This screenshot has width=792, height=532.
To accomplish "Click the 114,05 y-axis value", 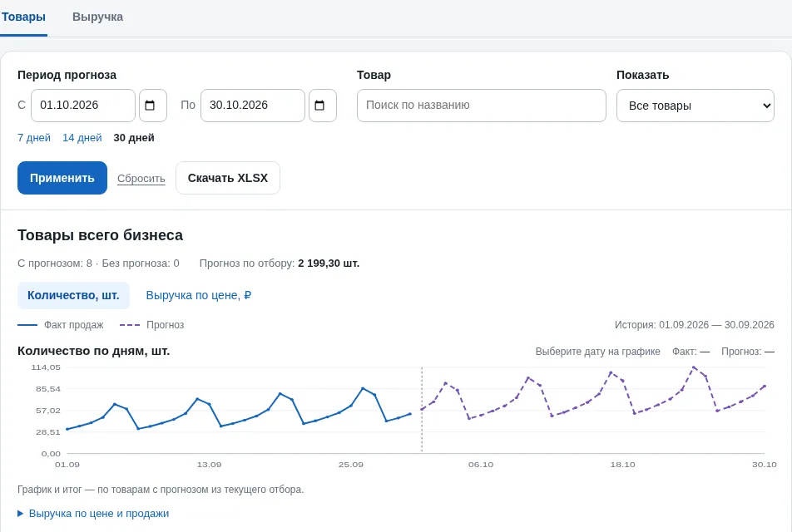I will [x=46, y=367].
